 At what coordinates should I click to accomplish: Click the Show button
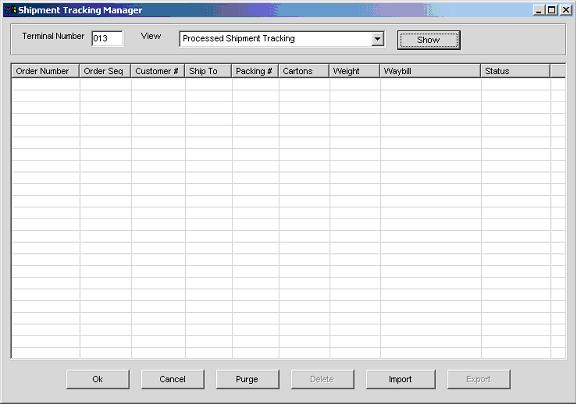pyautogui.click(x=428, y=40)
